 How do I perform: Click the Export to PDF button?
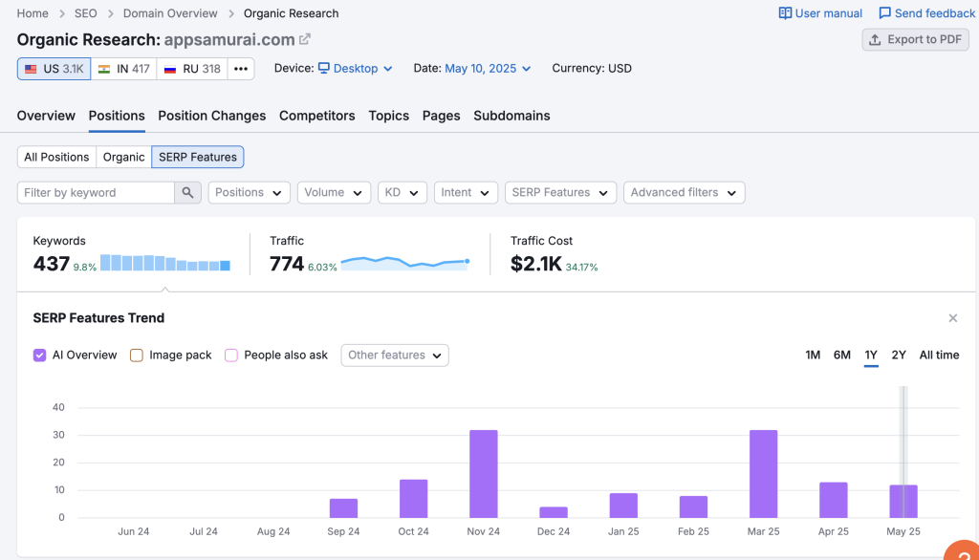[x=915, y=39]
